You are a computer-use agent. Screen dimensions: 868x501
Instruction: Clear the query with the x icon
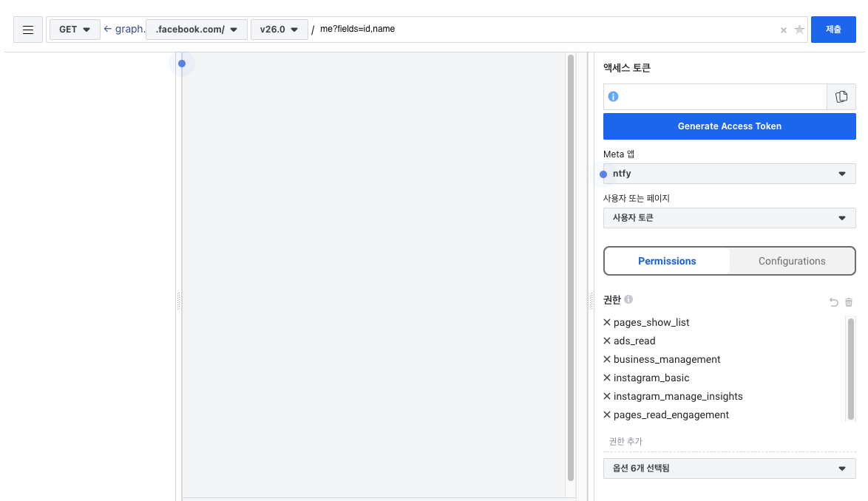click(x=783, y=30)
